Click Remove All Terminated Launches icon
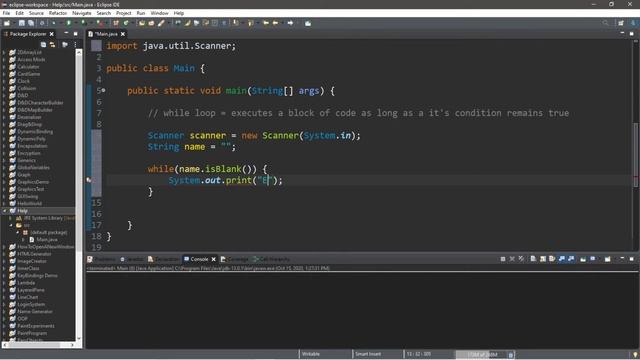Viewport: 640px width, 360px height. point(521,259)
